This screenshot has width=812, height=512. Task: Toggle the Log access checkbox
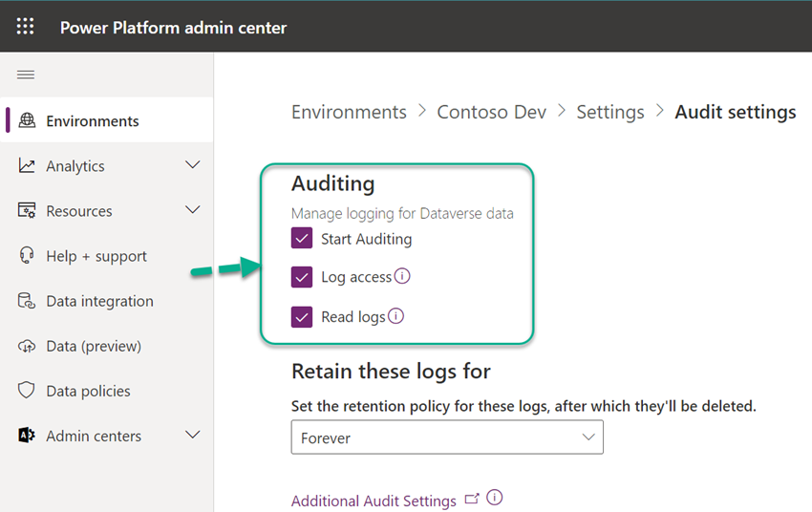point(301,277)
